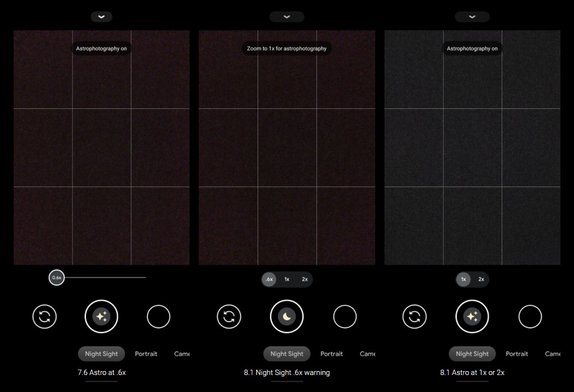The image size is (574, 392).
Task: Tap the sparkle shutter in 8.1 Astro screen
Action: click(x=472, y=317)
